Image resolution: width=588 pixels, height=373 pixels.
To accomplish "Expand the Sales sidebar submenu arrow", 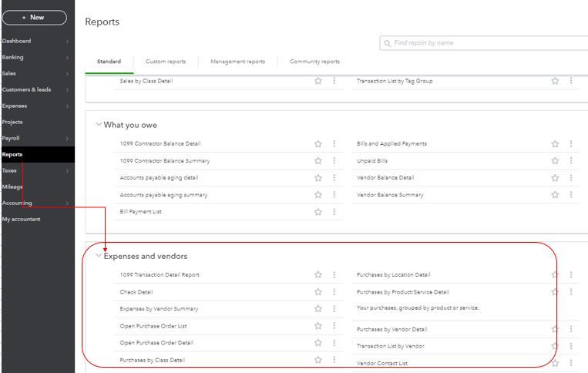I will point(68,73).
